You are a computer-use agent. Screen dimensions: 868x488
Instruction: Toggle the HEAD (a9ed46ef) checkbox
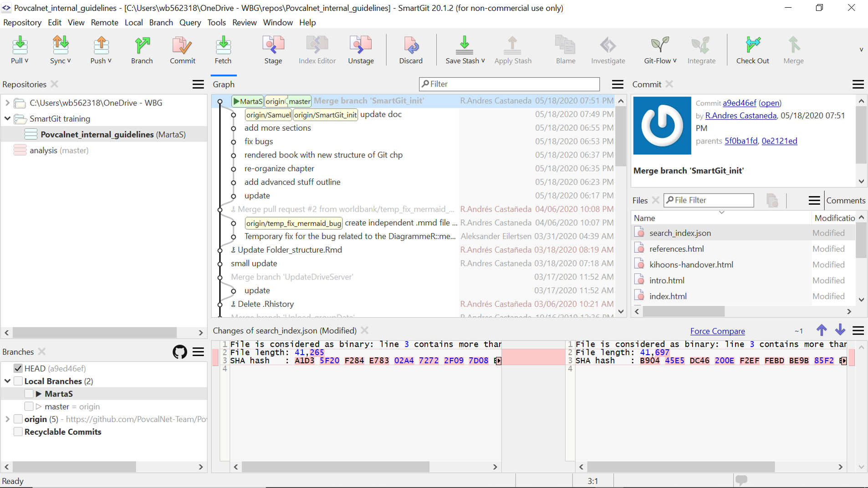(x=18, y=368)
